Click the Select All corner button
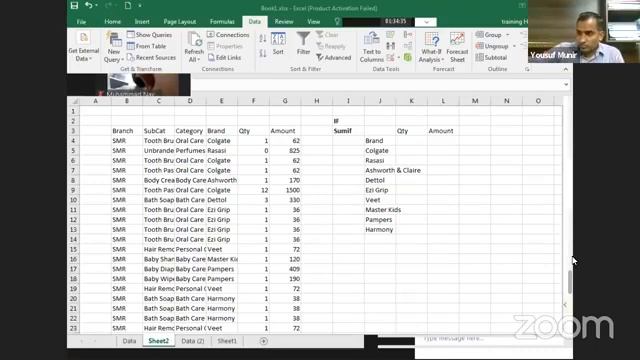Screen dimensions: 640x360 (x=73, y=101)
